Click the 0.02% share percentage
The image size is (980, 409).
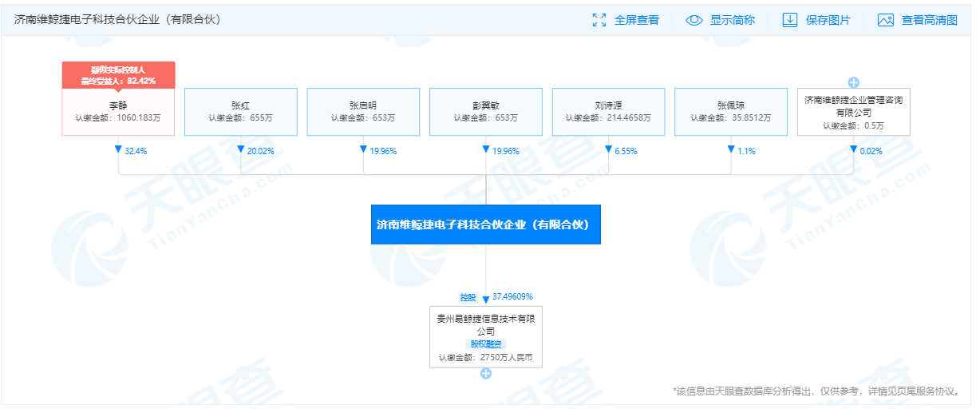(871, 150)
